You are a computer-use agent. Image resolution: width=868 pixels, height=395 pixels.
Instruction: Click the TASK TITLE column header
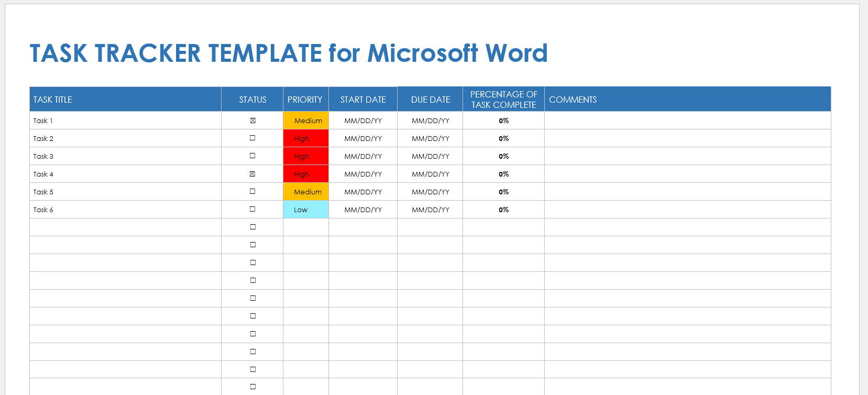pos(53,100)
